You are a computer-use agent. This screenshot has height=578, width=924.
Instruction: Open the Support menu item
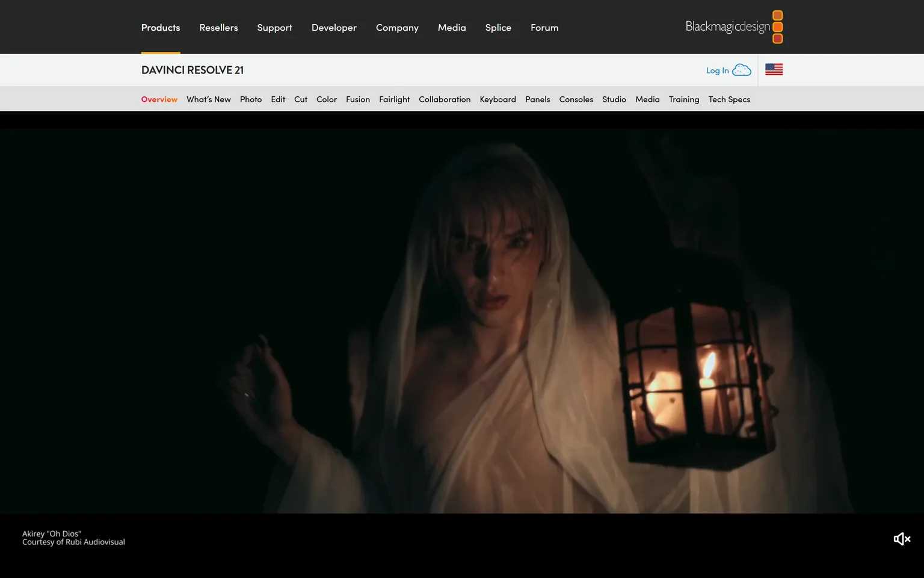(274, 28)
